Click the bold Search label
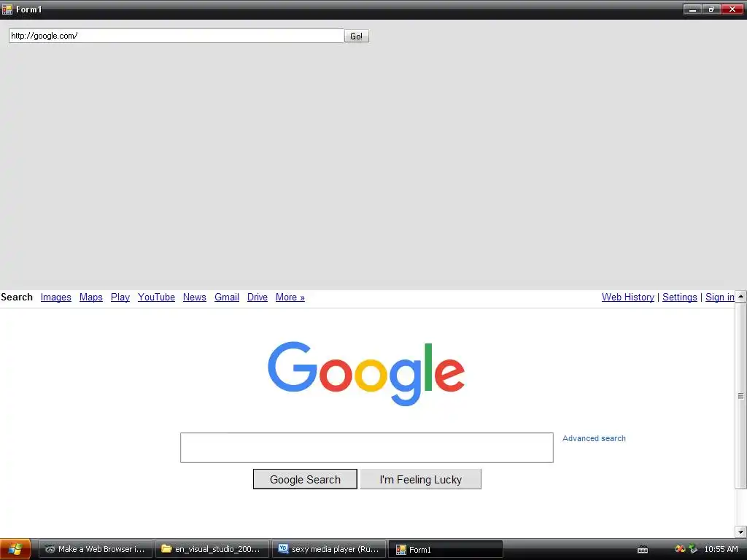 pyautogui.click(x=17, y=297)
